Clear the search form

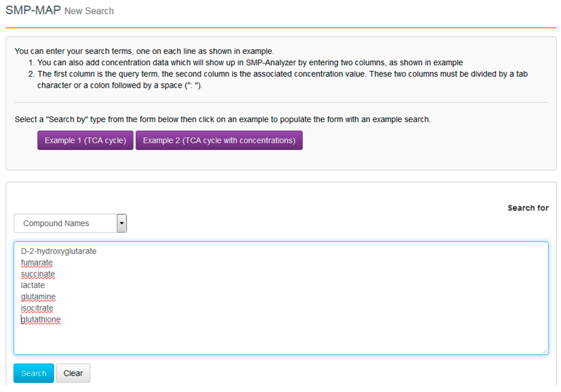73,373
